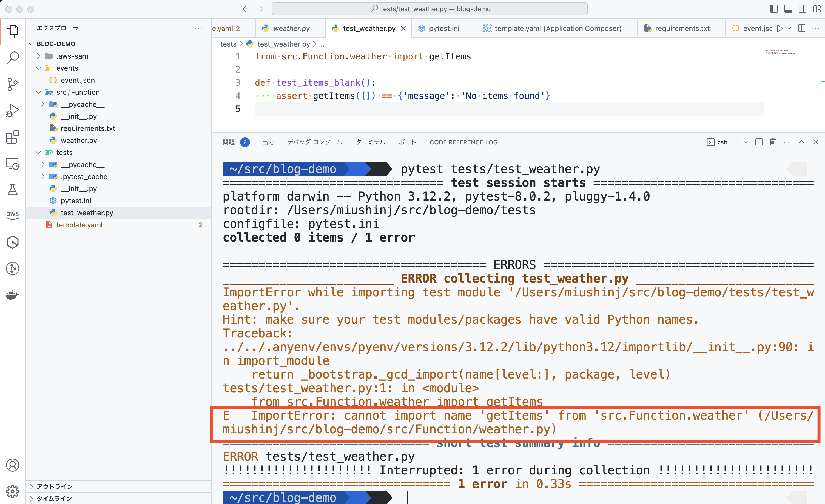Split the terminal pane
Screen dimensions: 825x504
click(x=759, y=142)
